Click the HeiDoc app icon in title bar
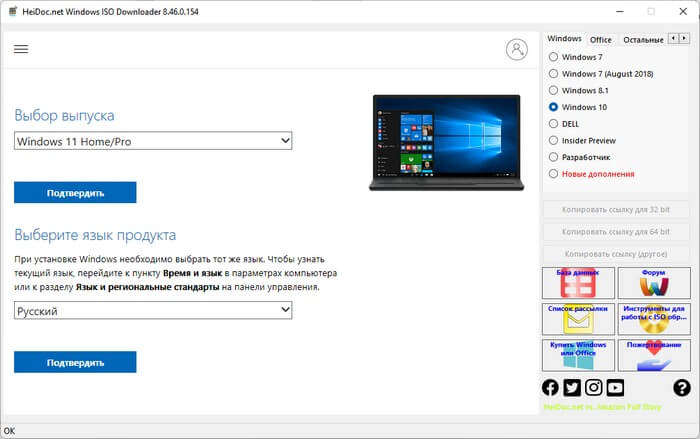The width and height of the screenshot is (700, 439). [13, 12]
